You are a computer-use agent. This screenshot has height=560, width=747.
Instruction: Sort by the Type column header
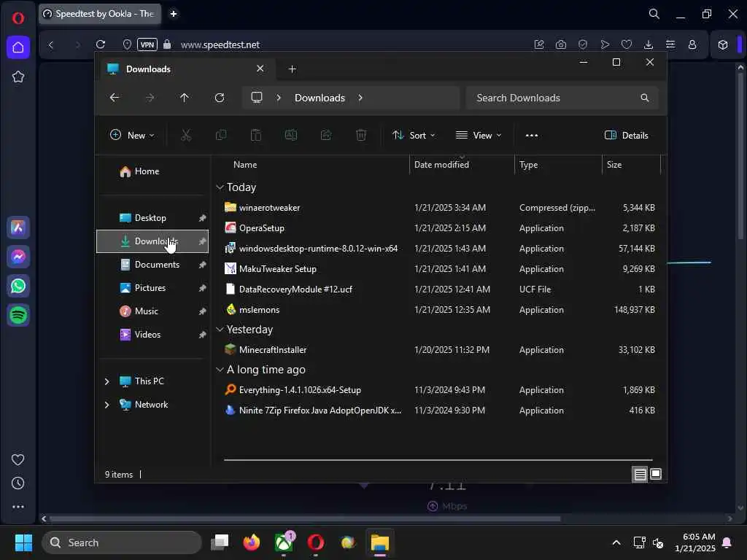click(528, 165)
